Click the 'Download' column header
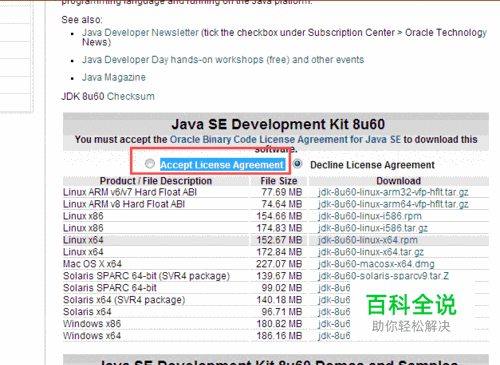This screenshot has height=365, width=500. (x=399, y=181)
